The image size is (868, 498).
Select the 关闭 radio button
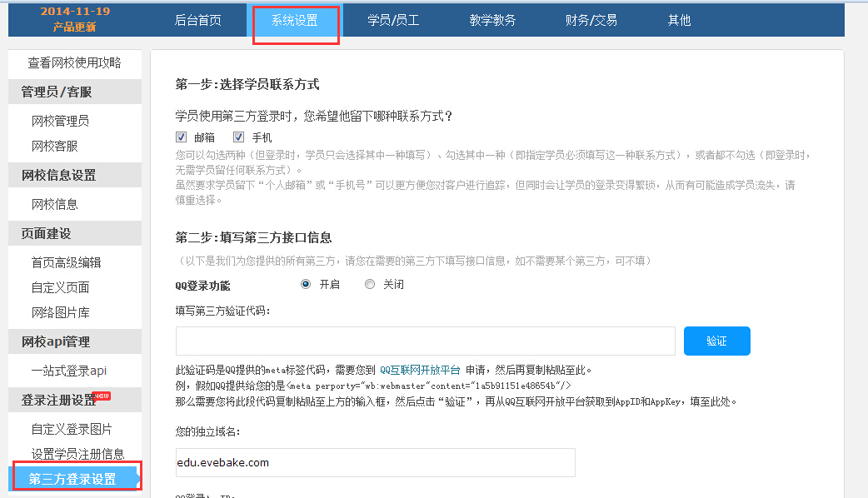(x=370, y=284)
